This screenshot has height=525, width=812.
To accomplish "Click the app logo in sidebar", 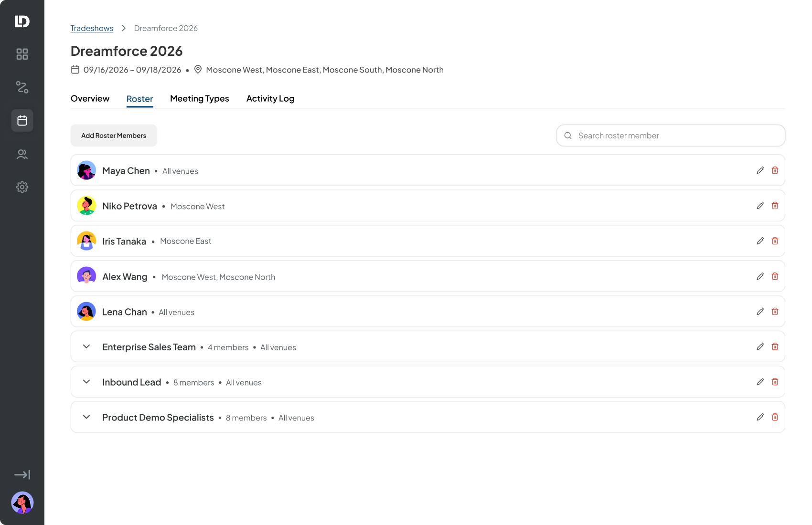I will [22, 21].
